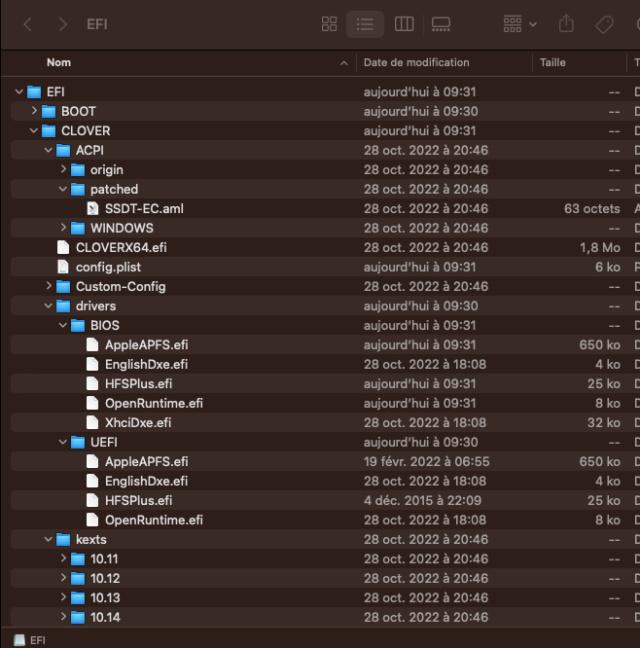640x648 pixels.
Task: Toggle sort direction arrow in Nom column
Action: [344, 63]
